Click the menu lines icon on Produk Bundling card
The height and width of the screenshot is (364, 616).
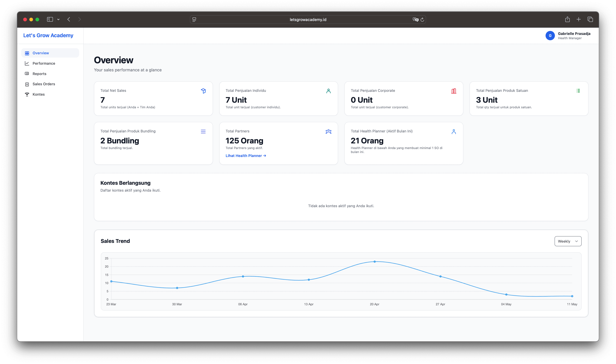203,132
